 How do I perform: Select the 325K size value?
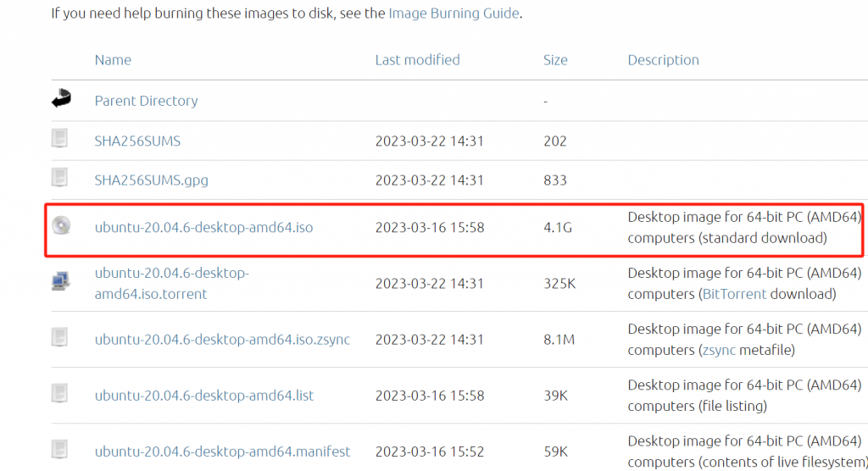559,284
